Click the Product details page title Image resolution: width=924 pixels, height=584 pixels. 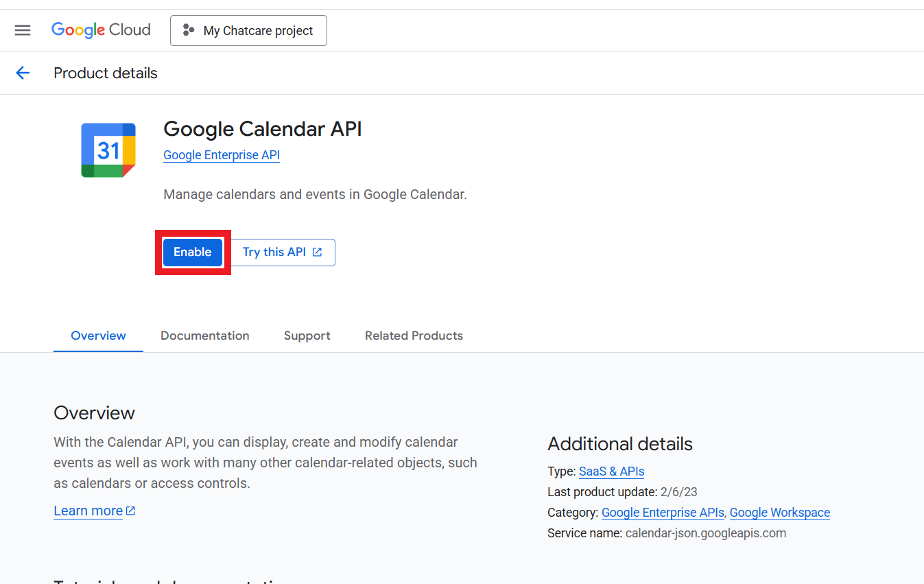coord(106,73)
